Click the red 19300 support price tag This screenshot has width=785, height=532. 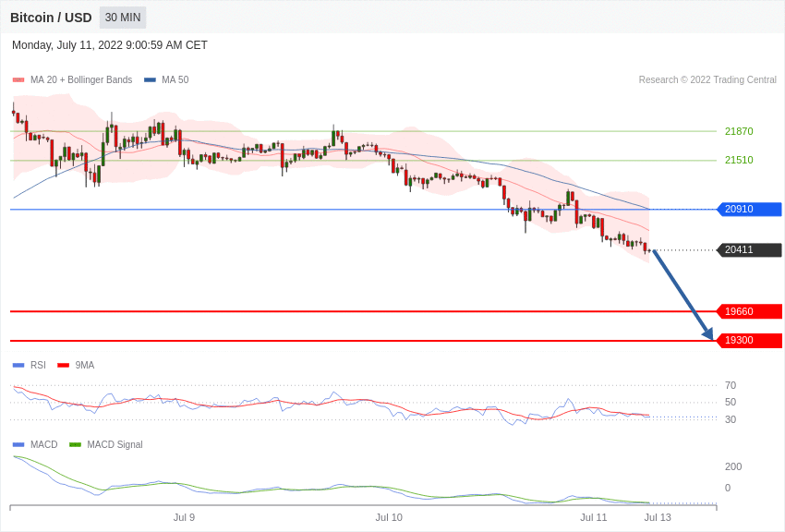(750, 340)
